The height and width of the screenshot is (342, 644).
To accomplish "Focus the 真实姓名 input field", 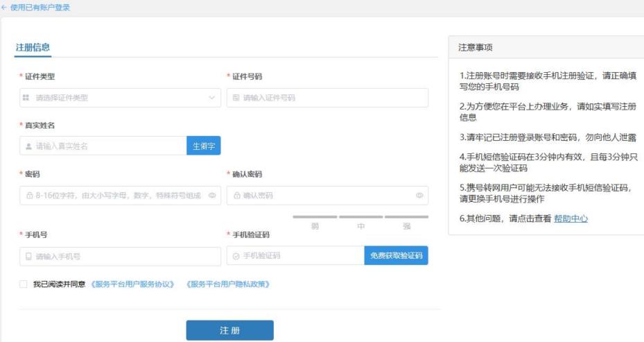I will [103, 146].
